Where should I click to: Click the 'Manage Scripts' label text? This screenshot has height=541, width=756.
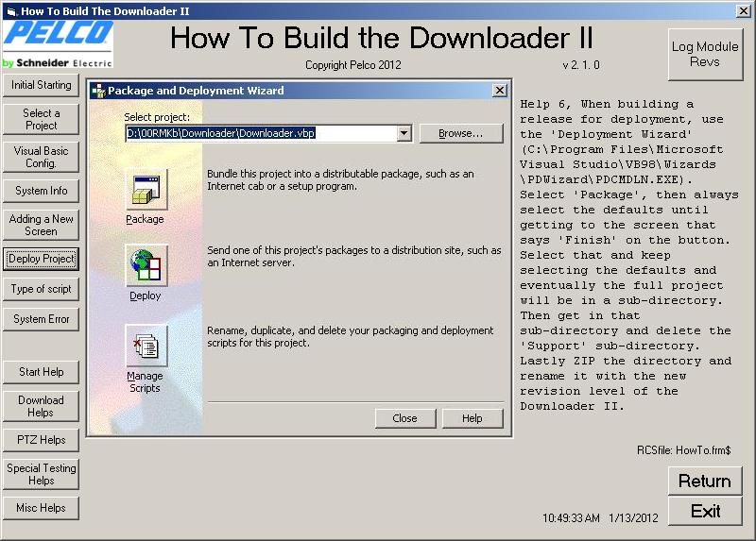145,382
